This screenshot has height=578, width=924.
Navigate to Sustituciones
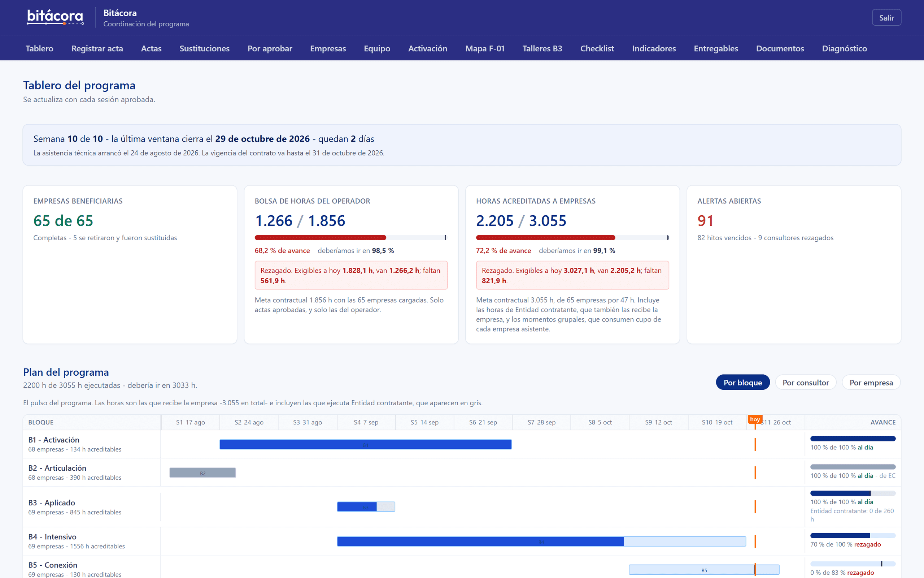204,48
